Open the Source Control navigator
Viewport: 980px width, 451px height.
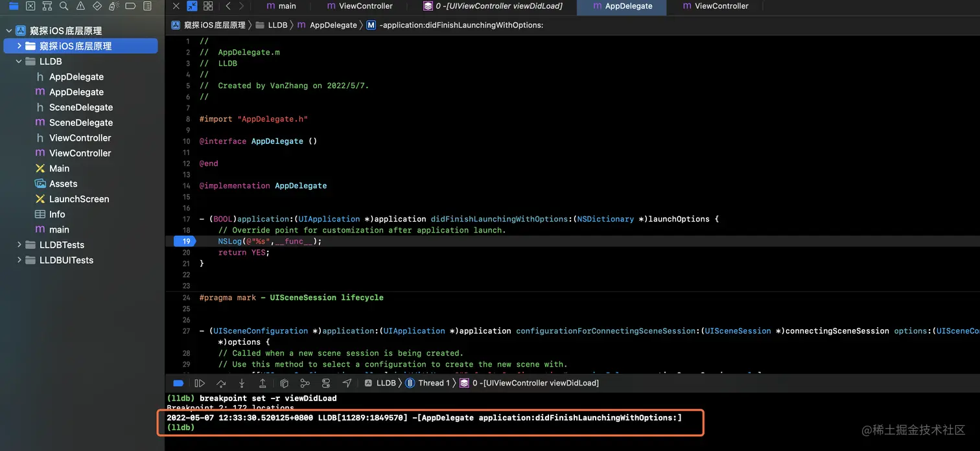click(x=30, y=6)
